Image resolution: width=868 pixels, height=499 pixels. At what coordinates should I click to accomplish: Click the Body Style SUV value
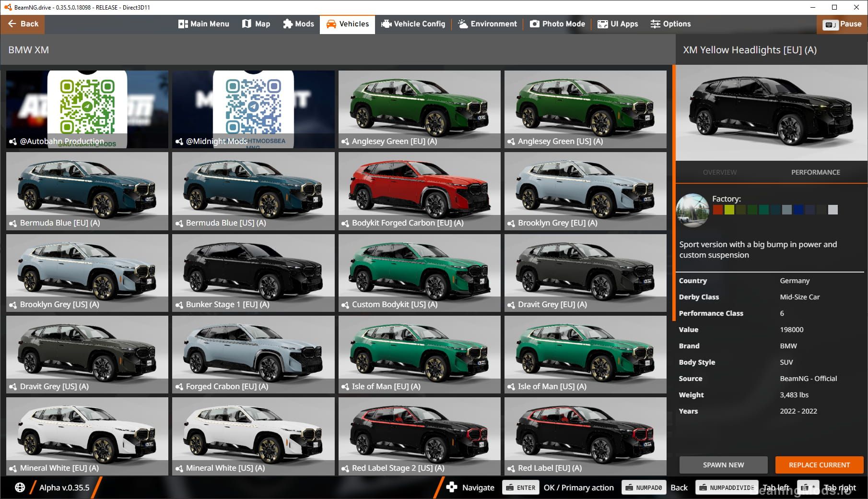coord(786,362)
